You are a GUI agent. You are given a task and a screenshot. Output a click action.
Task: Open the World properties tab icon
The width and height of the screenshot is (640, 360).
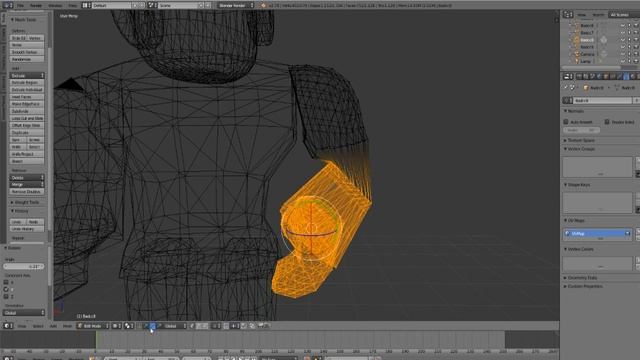click(599, 76)
